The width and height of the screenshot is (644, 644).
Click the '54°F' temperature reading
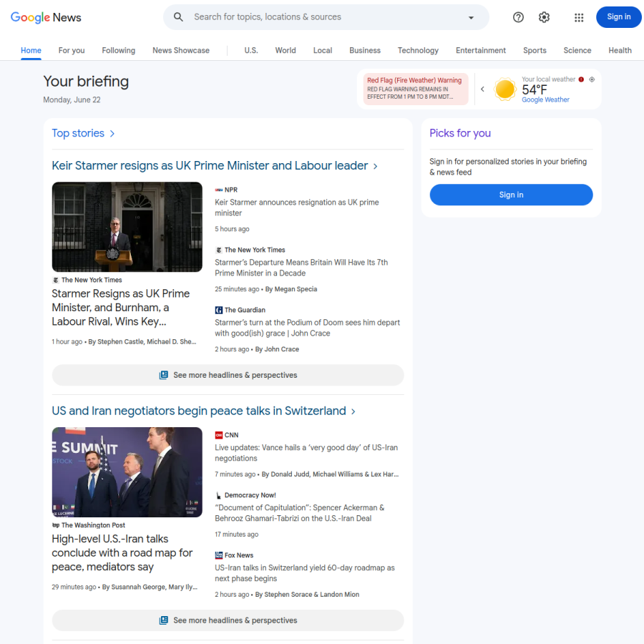[x=535, y=89]
